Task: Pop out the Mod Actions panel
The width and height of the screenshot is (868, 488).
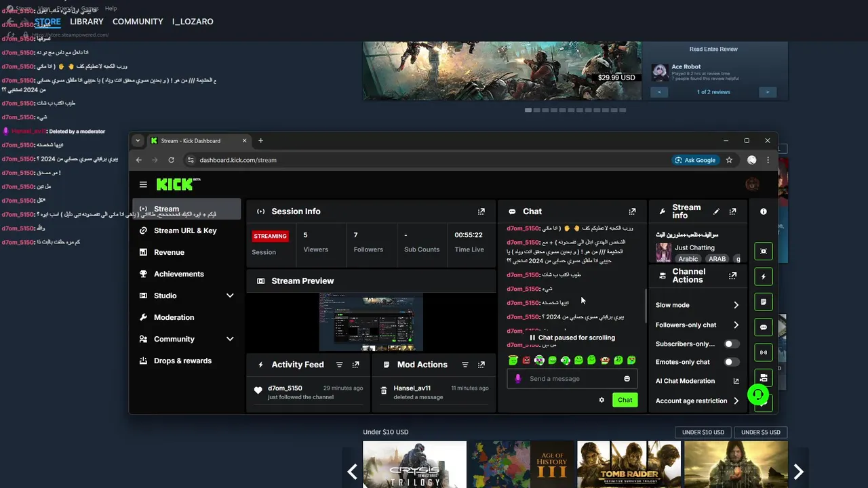Action: [481, 365]
